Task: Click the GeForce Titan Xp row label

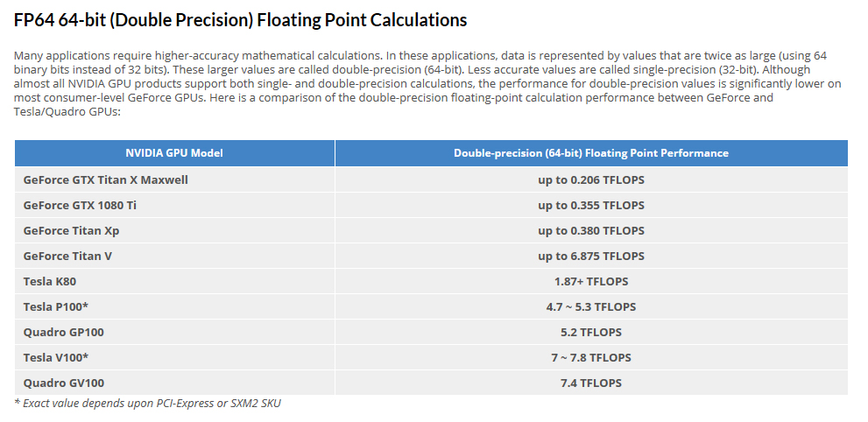Action: pyautogui.click(x=71, y=230)
